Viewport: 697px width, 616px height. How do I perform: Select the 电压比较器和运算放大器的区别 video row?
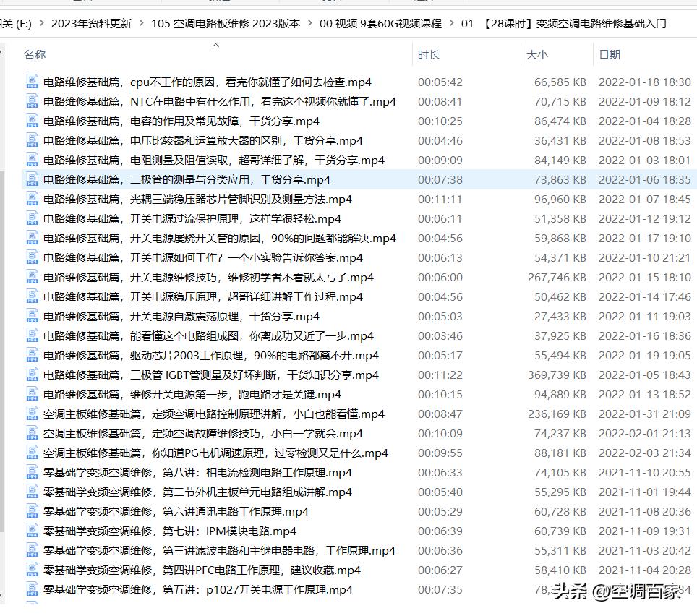pos(217,140)
